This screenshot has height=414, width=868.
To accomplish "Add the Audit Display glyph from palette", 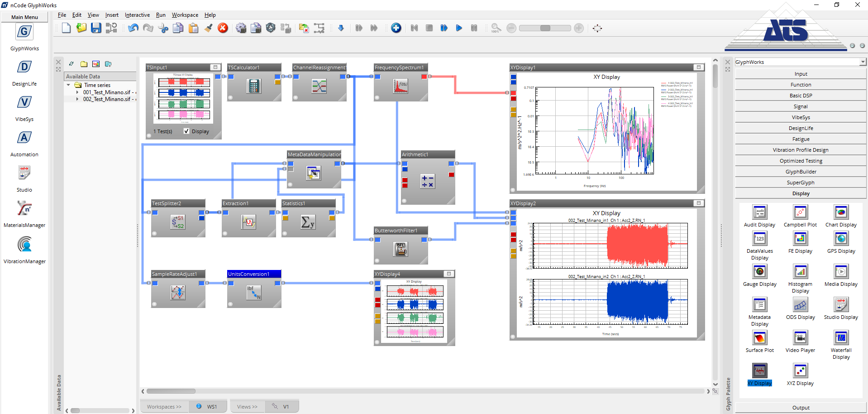I will [759, 212].
